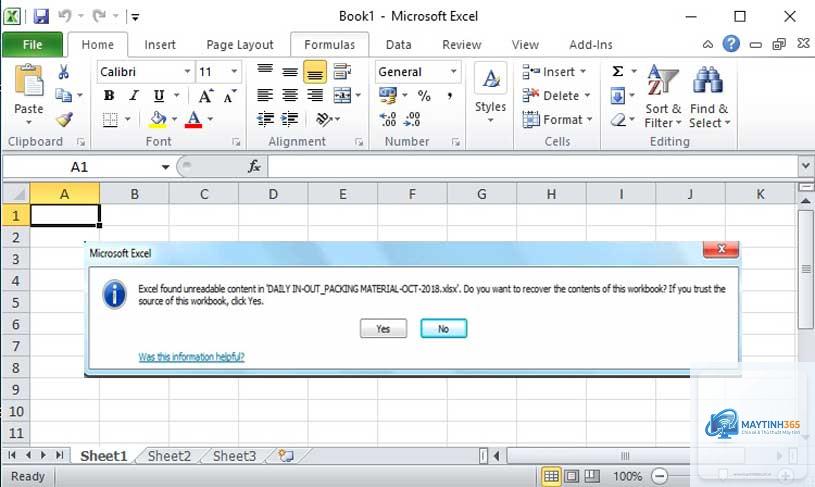Click the Clear eraser icon
The width and height of the screenshot is (815, 487).
(617, 120)
